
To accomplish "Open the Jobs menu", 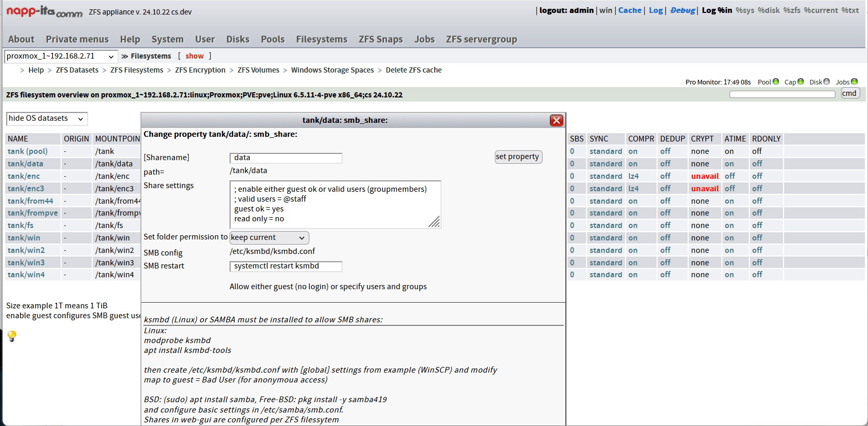I will (424, 39).
